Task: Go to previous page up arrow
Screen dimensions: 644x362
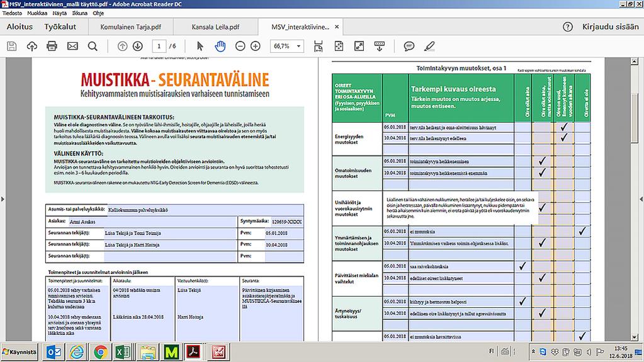Action: point(122,47)
